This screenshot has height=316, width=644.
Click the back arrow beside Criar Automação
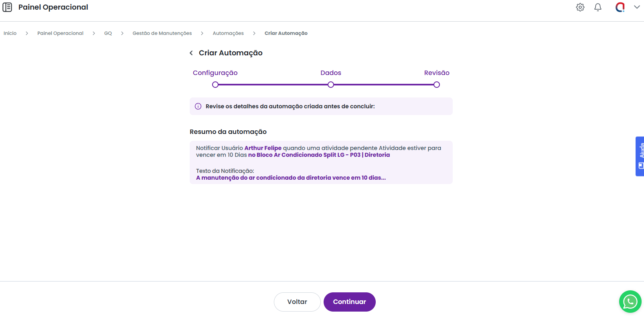click(191, 53)
